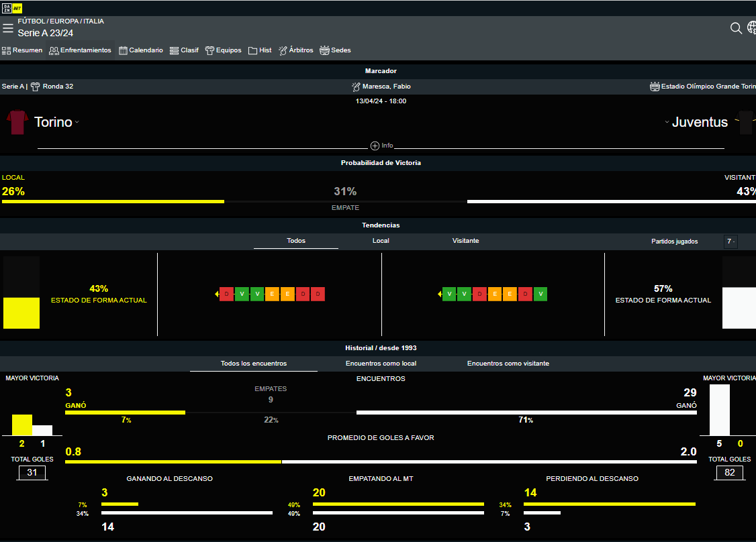Open the Torino team dropdown arrow
Image resolution: width=756 pixels, height=542 pixels.
[77, 122]
